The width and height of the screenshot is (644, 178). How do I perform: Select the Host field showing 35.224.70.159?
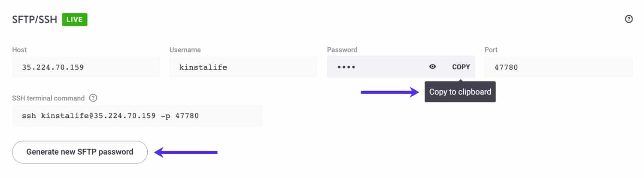[x=86, y=67]
